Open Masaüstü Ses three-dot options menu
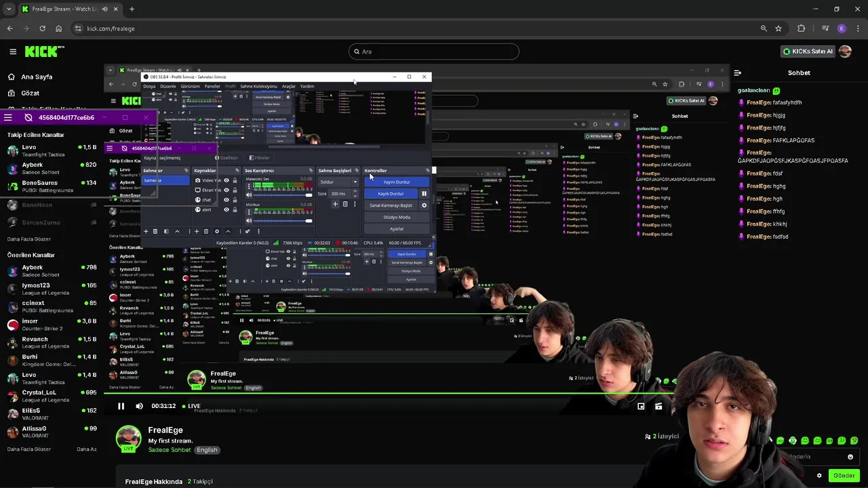The height and width of the screenshot is (488, 868). 249,186
